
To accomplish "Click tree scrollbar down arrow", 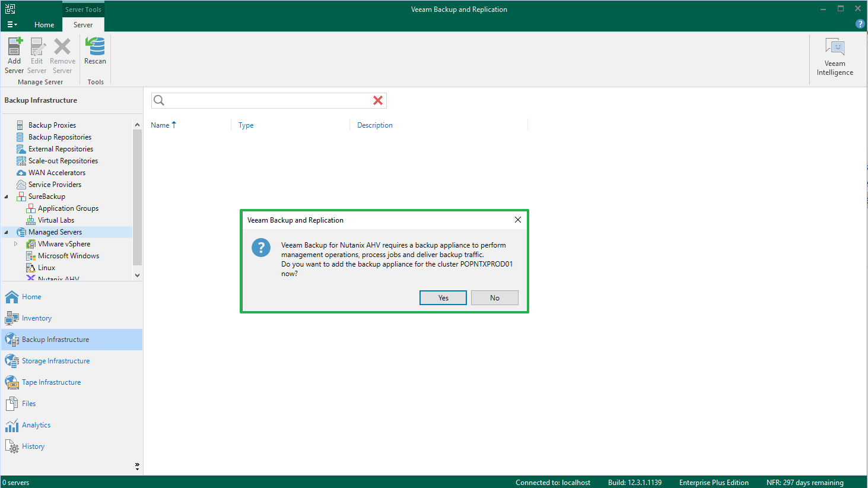I will pos(138,275).
